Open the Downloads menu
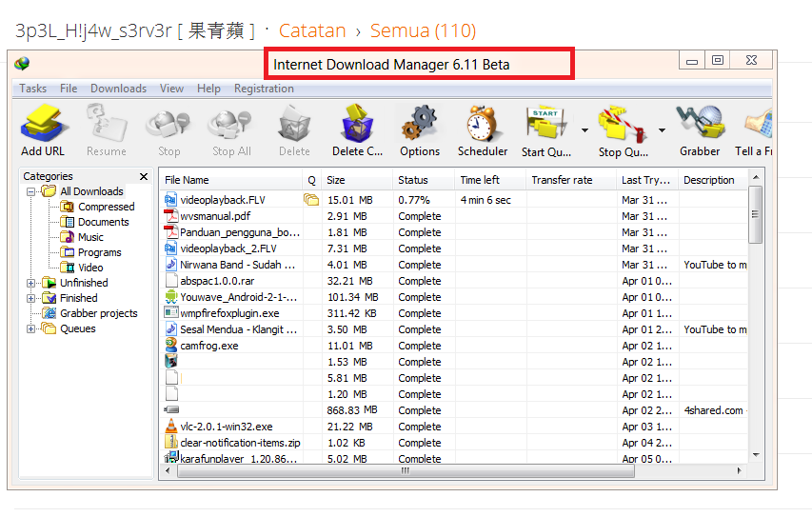Screen dimensions: 812x517 click(118, 89)
